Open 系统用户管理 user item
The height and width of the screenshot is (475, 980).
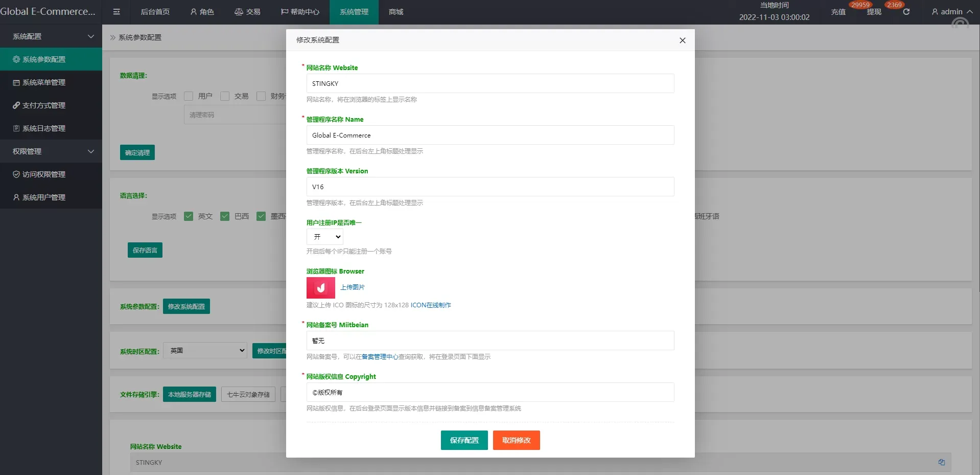(44, 197)
